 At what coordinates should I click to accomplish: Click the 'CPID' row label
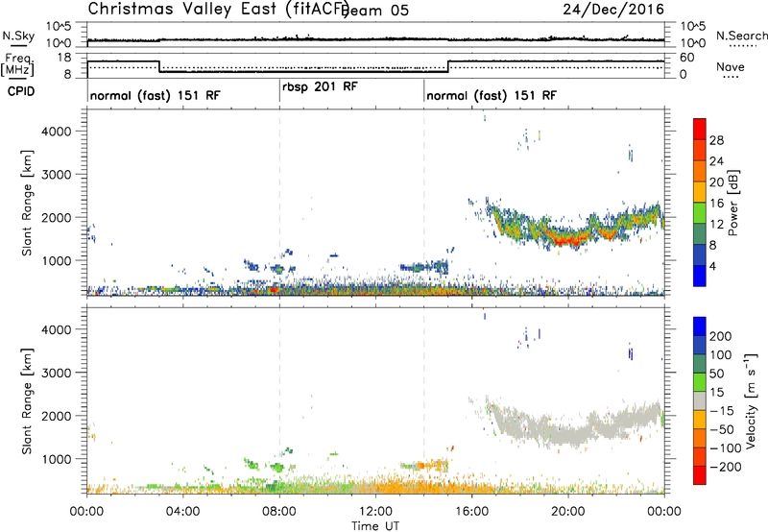pos(21,91)
